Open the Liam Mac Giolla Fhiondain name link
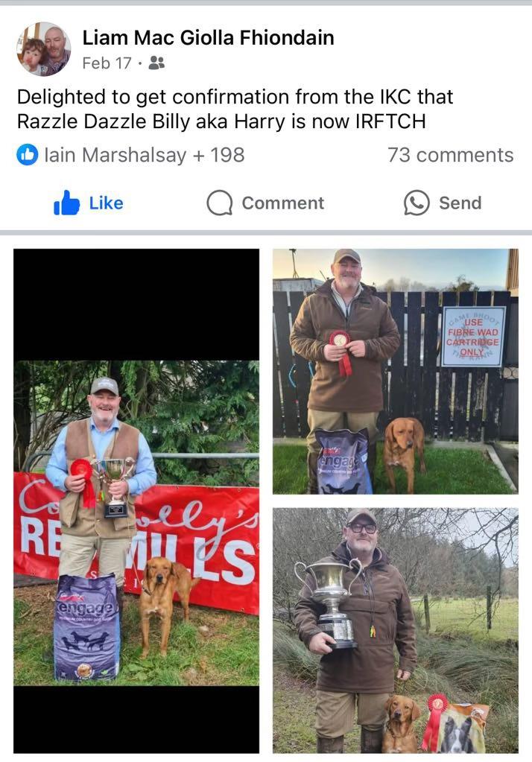The height and width of the screenshot is (762, 532). pyautogui.click(x=208, y=37)
